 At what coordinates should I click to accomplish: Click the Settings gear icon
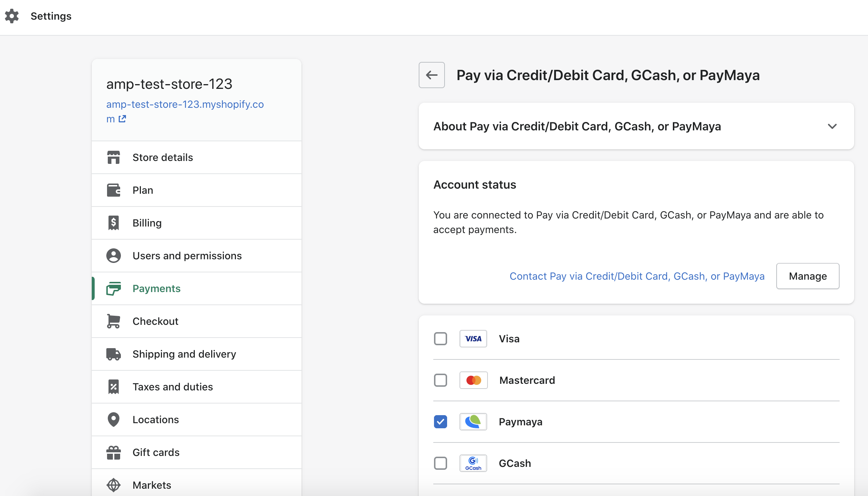[12, 16]
